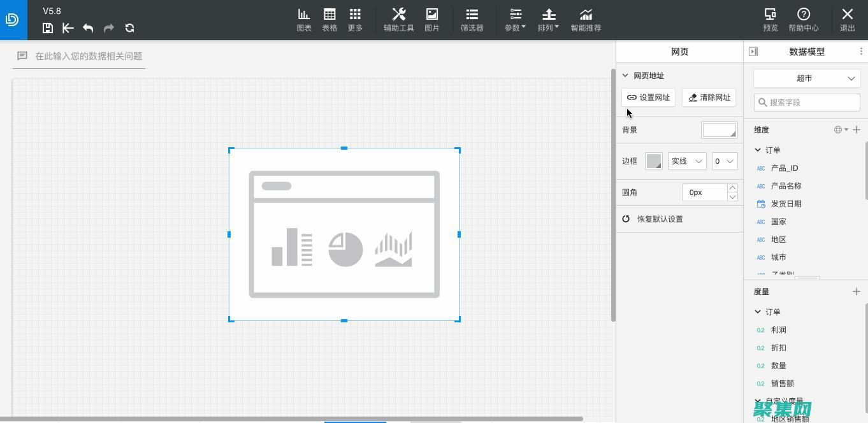Open the 参数 dropdown menu

pos(515,20)
